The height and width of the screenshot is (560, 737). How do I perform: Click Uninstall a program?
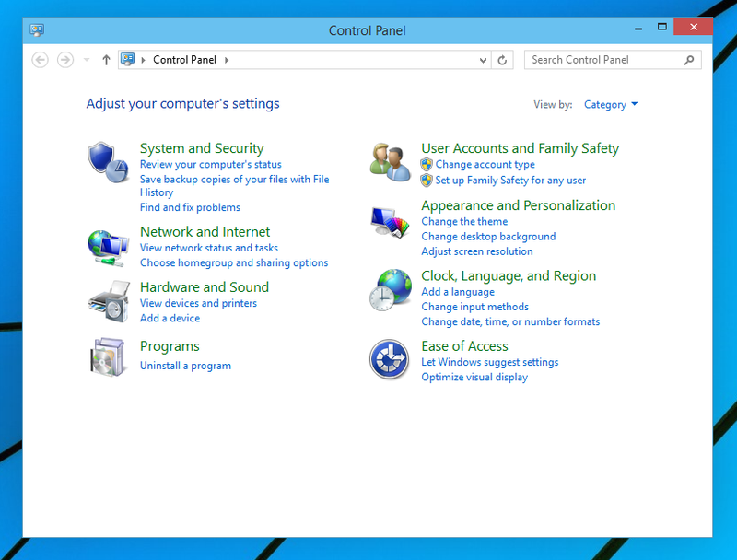[x=185, y=366]
